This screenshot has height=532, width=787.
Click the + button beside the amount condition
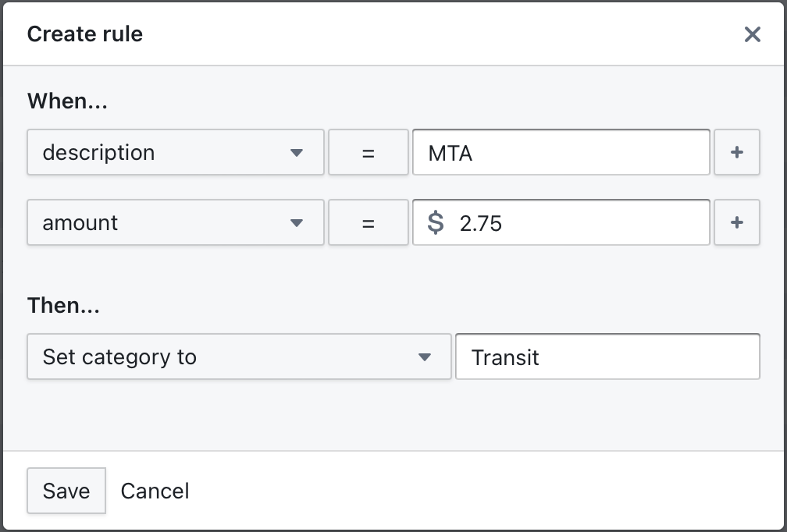click(x=736, y=222)
